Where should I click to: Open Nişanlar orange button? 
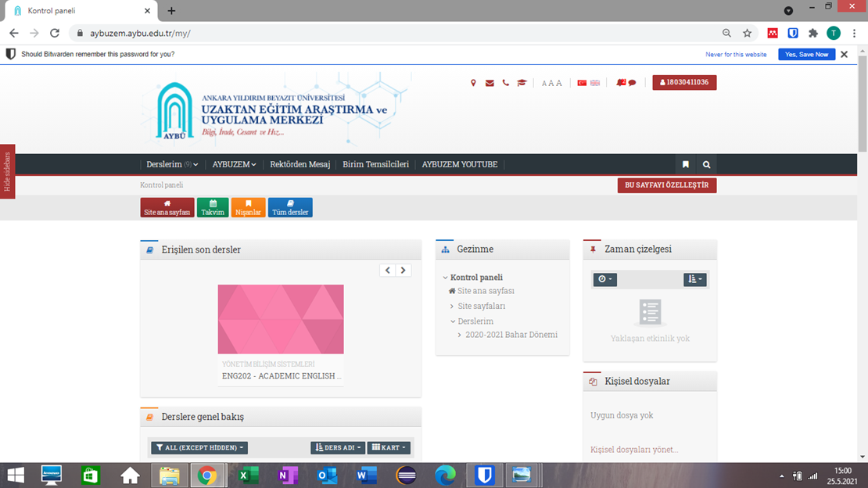pos(248,208)
